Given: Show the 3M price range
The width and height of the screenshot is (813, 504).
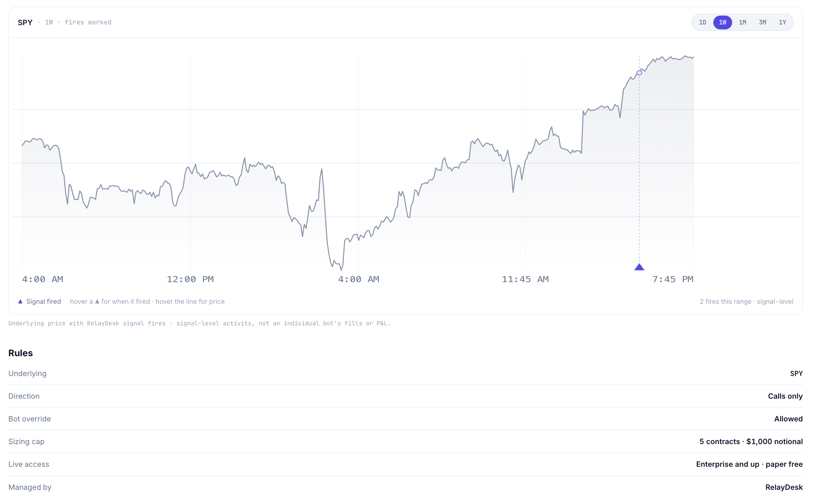Looking at the screenshot, I should 763,22.
